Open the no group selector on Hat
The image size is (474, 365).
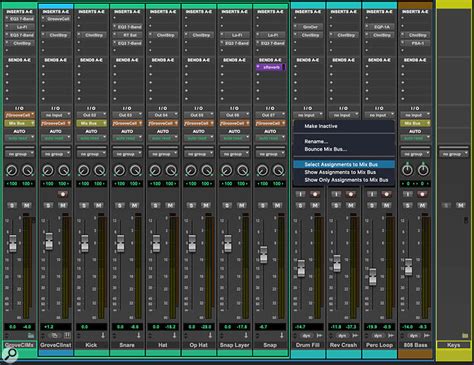[x=163, y=154]
